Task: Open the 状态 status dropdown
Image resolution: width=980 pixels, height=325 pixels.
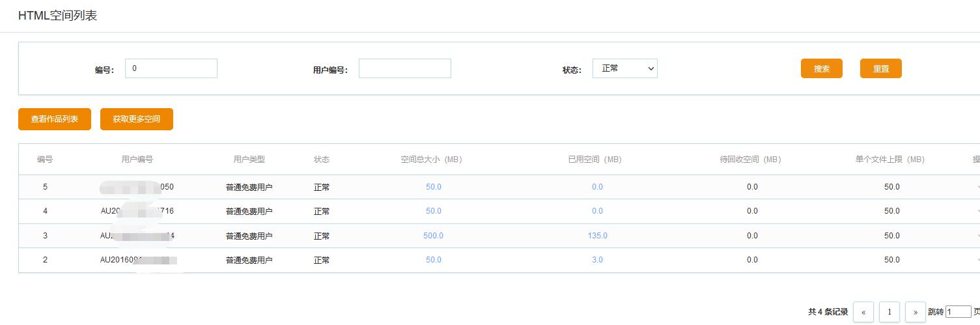Action: click(624, 68)
